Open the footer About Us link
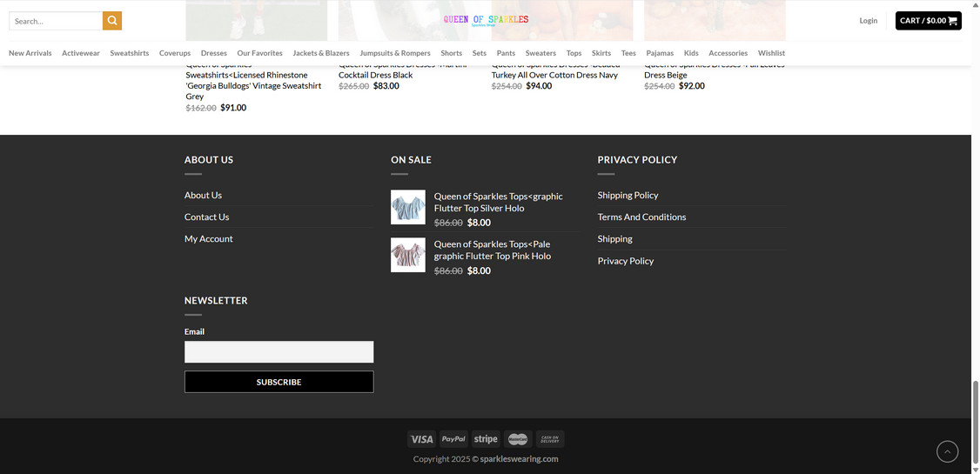Screen dimensions: 980x474 pyautogui.click(x=203, y=195)
